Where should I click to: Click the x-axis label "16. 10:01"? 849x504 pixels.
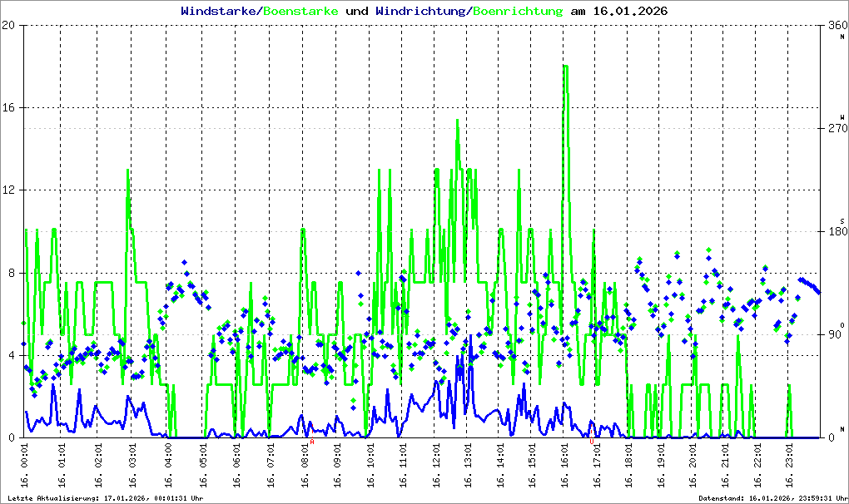click(x=370, y=466)
